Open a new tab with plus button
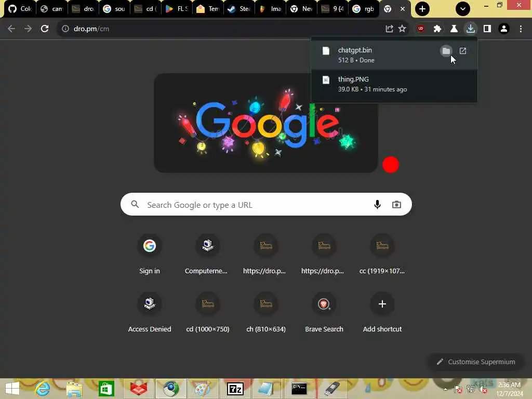The image size is (532, 399). click(x=422, y=9)
